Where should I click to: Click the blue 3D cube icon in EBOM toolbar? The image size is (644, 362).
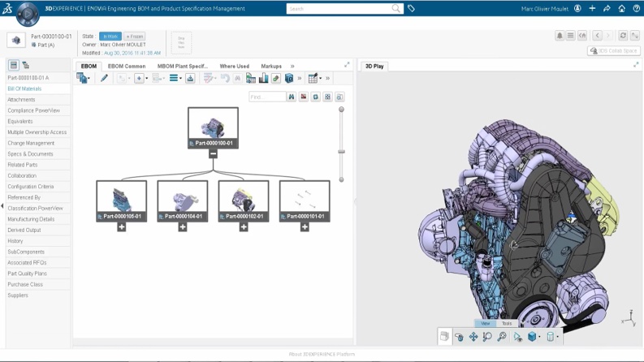[289, 78]
